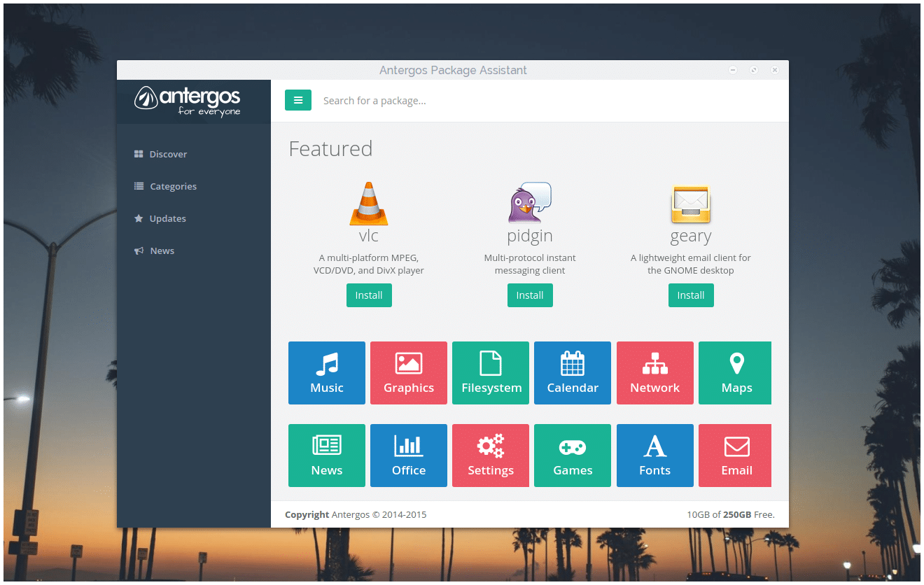Open the Updates sidebar entry
The image size is (924, 585).
168,218
